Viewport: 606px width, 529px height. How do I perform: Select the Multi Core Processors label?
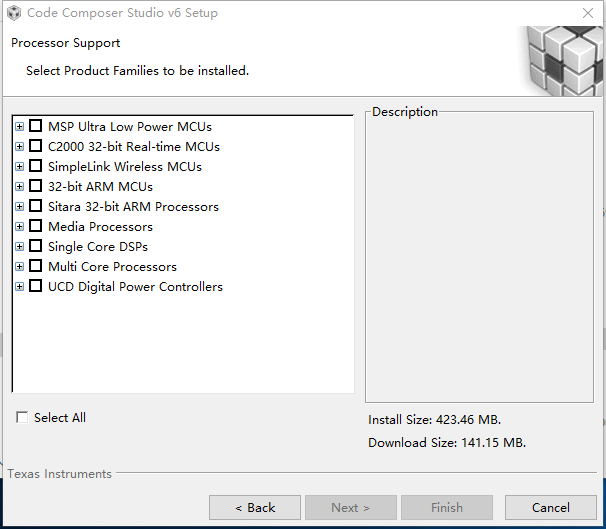pyautogui.click(x=112, y=267)
